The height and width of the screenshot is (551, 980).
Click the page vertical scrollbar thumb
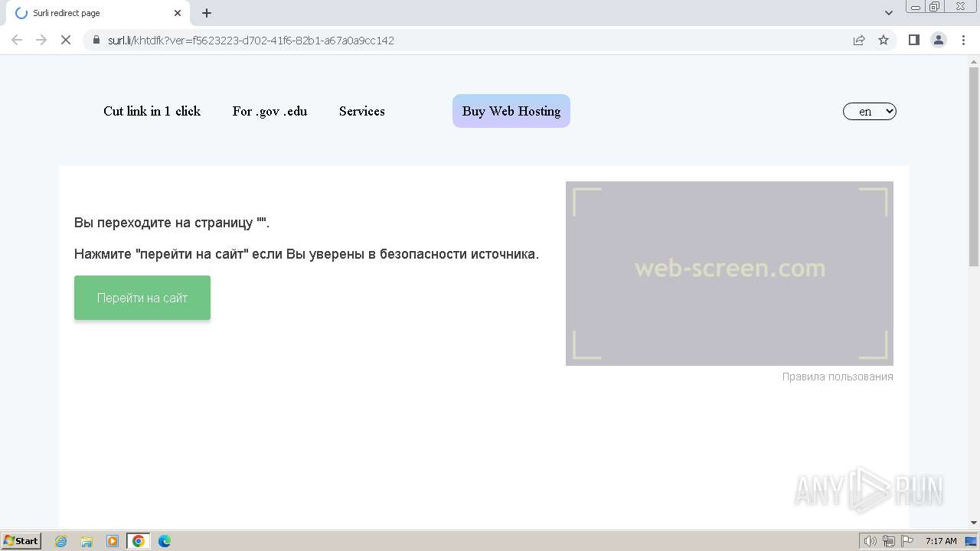pos(974,168)
